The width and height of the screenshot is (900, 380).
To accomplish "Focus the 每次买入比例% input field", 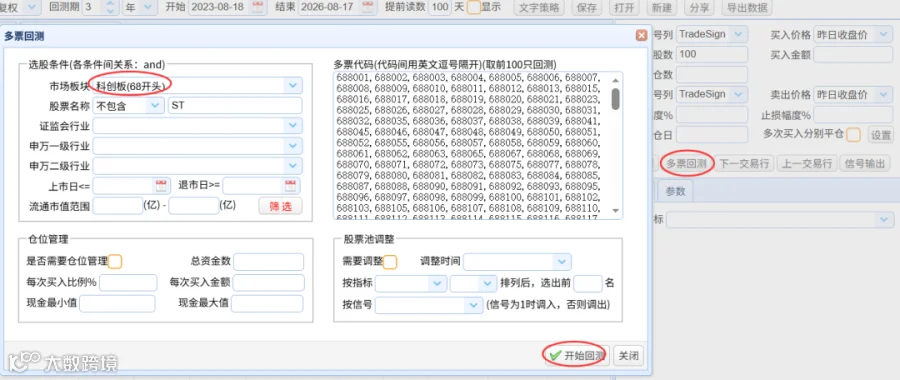I will (129, 283).
